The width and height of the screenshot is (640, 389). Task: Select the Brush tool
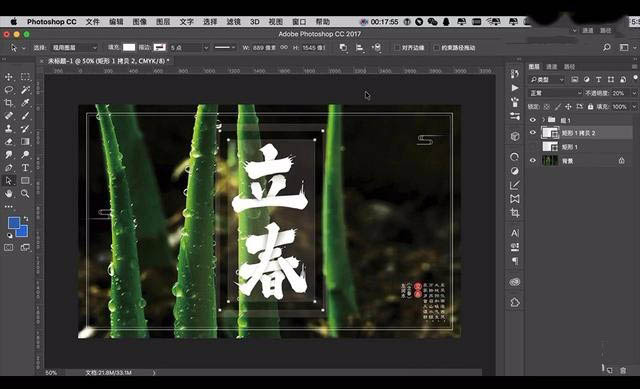tap(25, 116)
